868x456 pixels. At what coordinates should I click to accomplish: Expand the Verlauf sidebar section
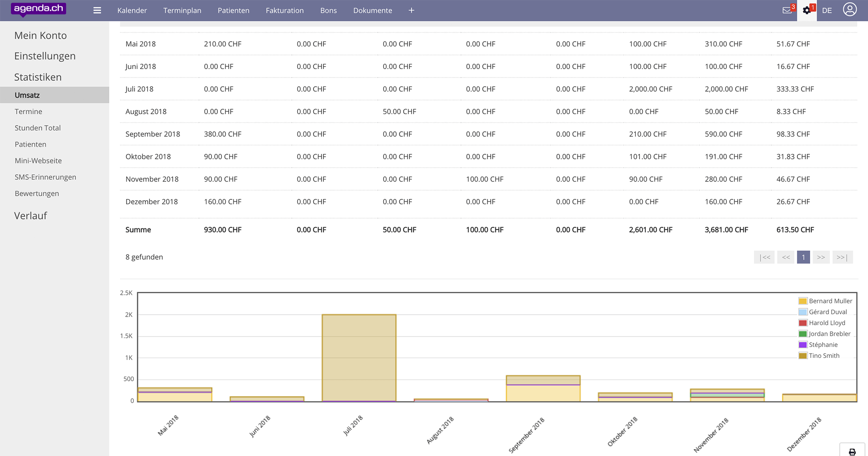pyautogui.click(x=30, y=216)
